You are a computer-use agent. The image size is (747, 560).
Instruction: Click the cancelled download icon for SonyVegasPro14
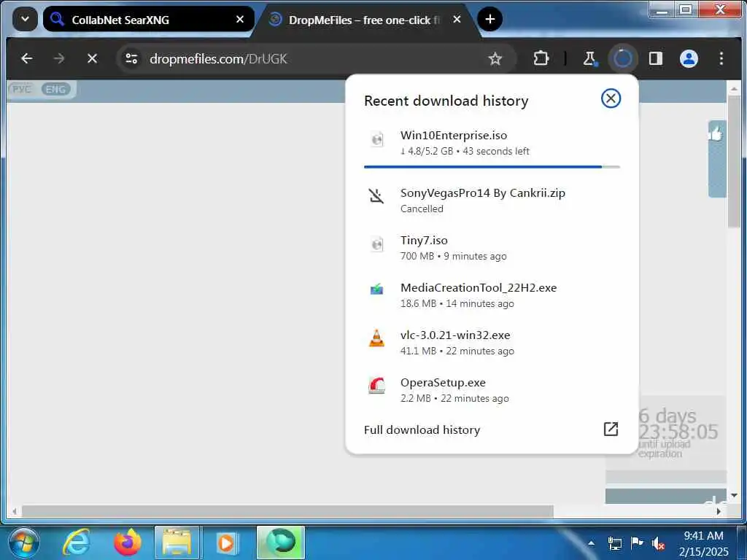376,195
